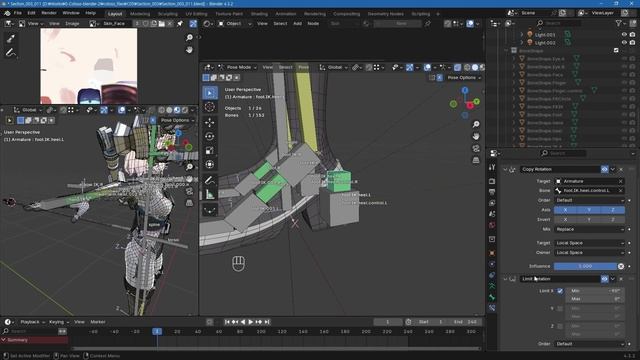Image resolution: width=640 pixels, height=360 pixels.
Task: Click the zoom magnifier in the image editor
Action: click(189, 38)
